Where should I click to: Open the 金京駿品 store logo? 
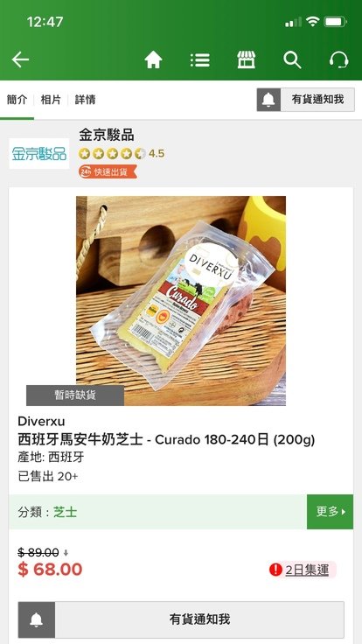[x=39, y=154]
